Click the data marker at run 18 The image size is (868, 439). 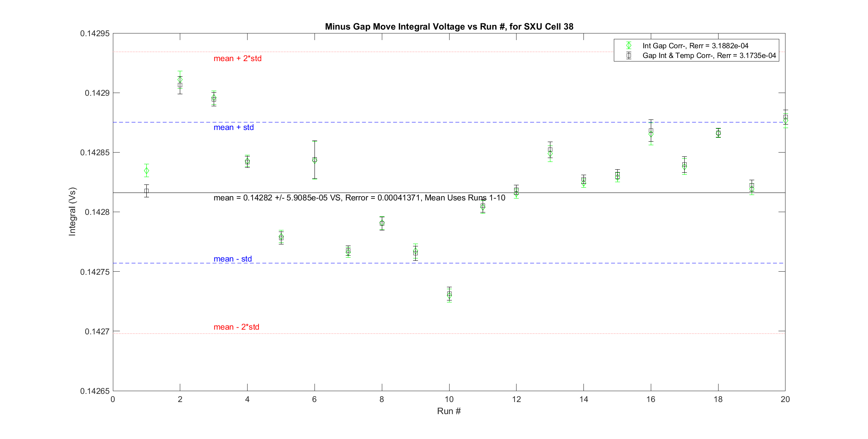(718, 133)
